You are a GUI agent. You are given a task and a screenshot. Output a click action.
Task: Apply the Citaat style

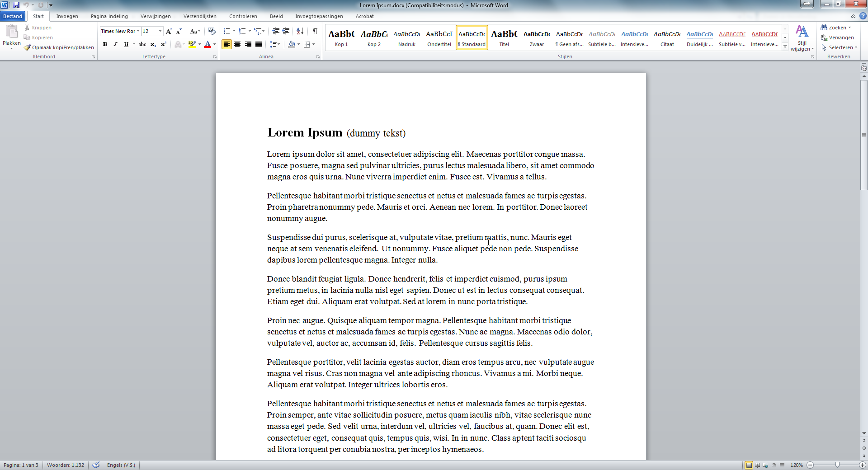(667, 38)
